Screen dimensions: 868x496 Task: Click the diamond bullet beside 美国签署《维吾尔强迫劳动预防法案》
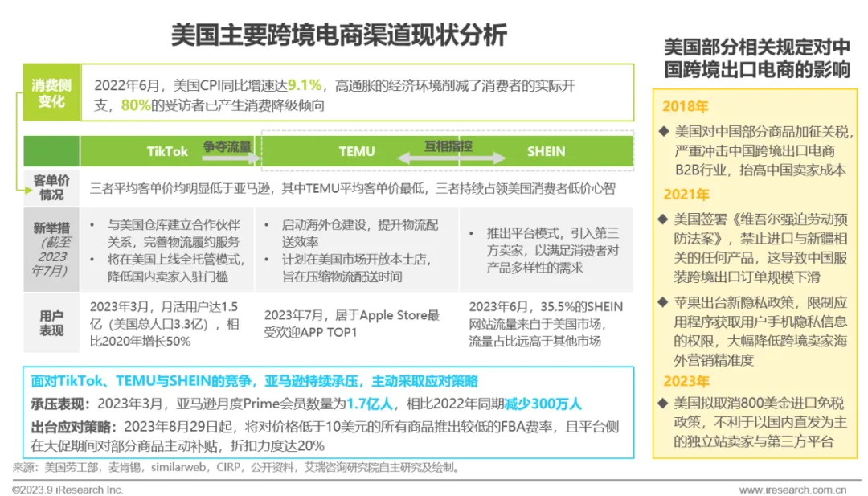(663, 219)
